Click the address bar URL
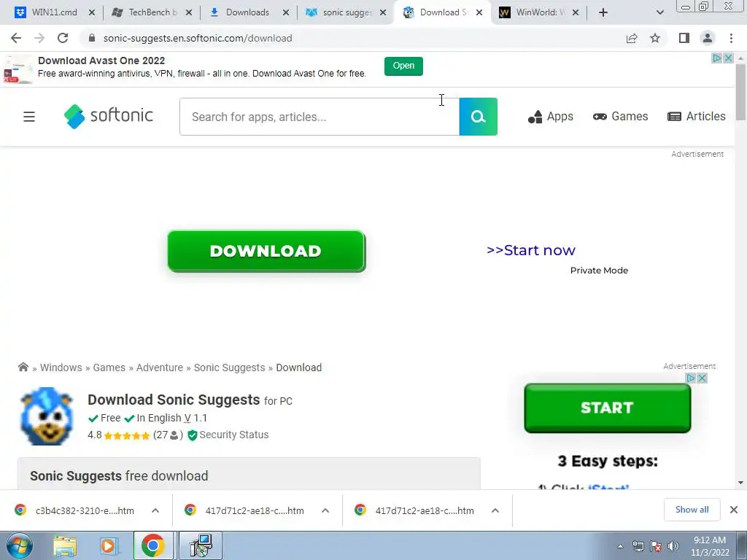 point(198,38)
